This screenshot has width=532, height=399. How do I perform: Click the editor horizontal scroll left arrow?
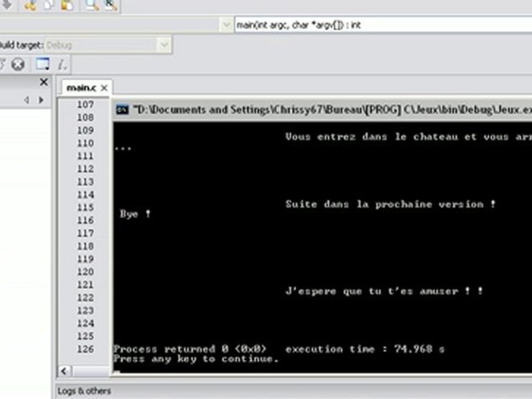coord(64,371)
